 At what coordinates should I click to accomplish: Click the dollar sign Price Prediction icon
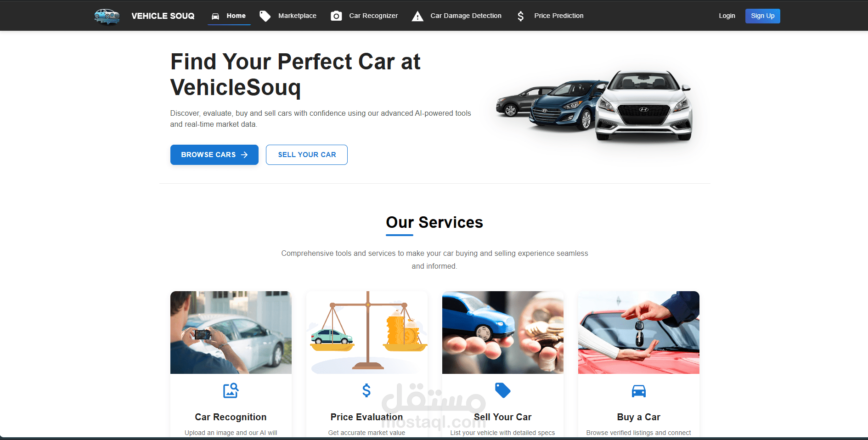pyautogui.click(x=520, y=16)
